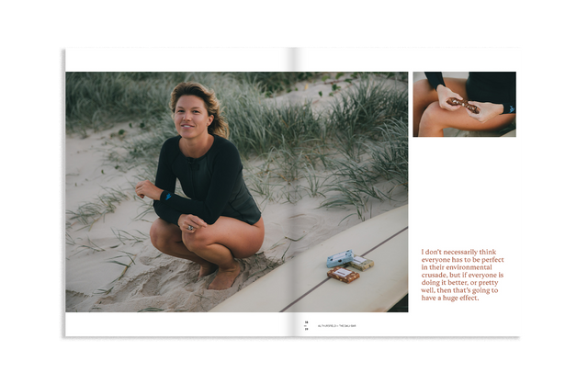588x384 pixels.
Task: Click the tan snack bar behind the blue one
Action: (x=363, y=264)
